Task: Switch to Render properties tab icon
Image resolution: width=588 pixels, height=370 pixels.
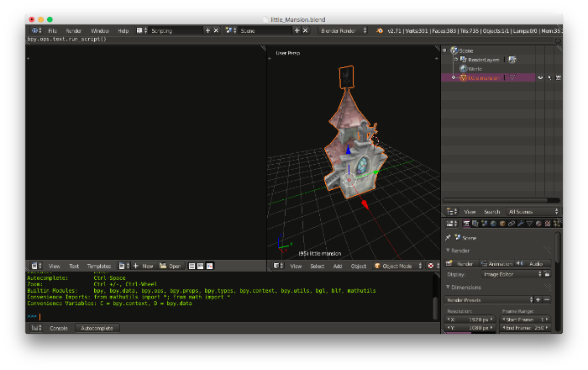Action: (x=466, y=224)
